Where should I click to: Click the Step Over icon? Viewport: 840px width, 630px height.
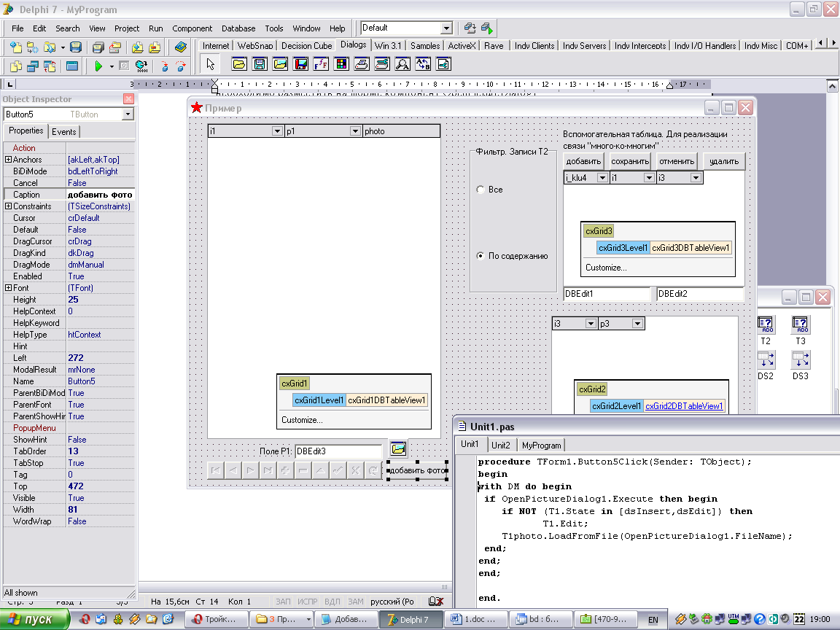coord(181,66)
